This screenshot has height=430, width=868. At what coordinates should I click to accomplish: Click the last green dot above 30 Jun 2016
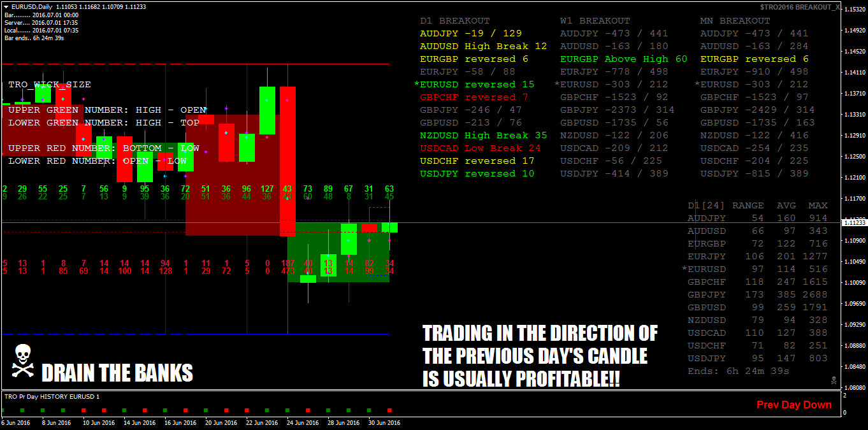[368, 410]
